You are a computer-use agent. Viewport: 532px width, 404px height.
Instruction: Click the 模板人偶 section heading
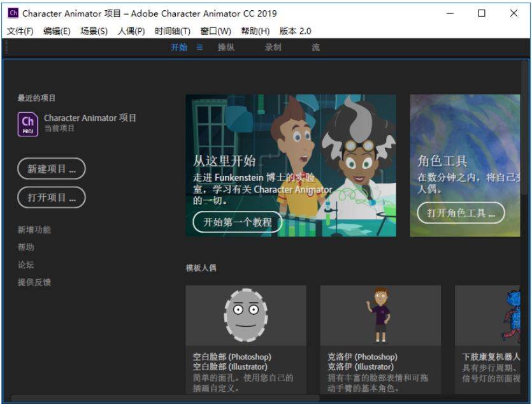point(201,268)
